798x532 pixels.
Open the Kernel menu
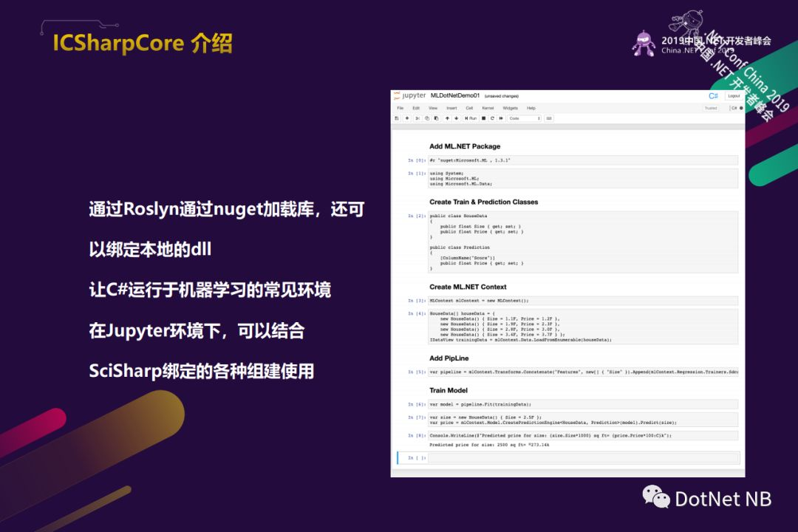point(488,108)
